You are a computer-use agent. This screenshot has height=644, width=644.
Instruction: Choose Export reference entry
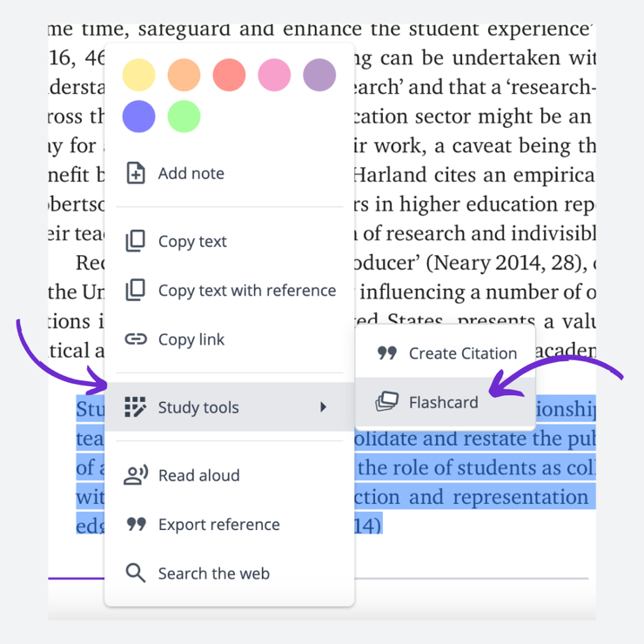click(x=229, y=525)
